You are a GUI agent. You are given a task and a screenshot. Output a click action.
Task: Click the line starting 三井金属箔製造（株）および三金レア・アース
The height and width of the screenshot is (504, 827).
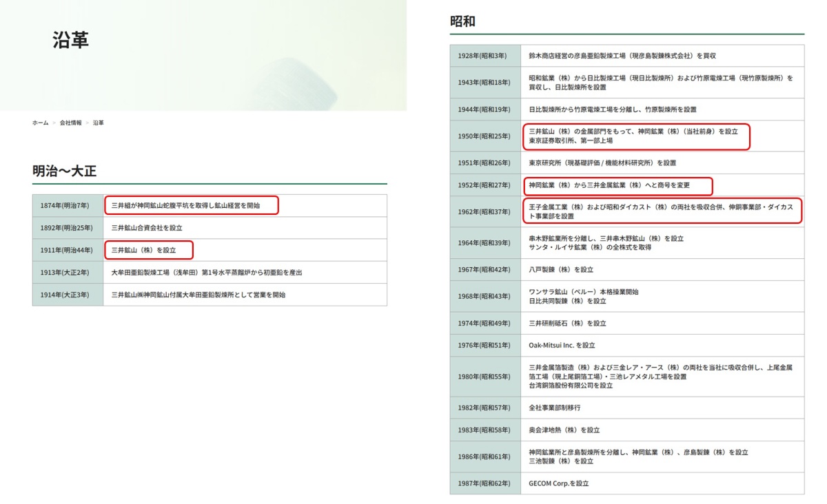click(661, 368)
